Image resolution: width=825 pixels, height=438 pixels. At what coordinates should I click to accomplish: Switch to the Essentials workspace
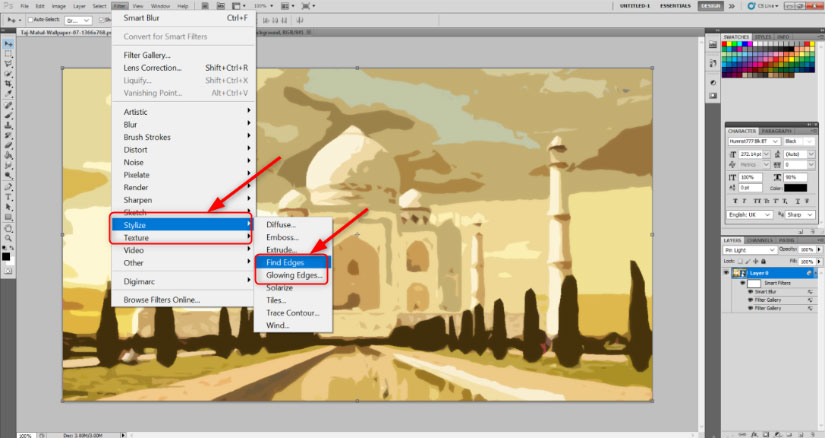[675, 6]
